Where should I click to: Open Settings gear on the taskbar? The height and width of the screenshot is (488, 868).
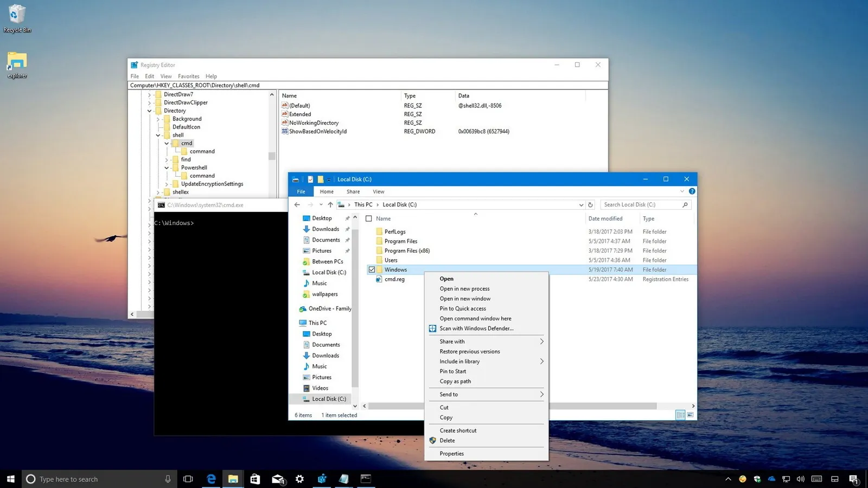coord(299,479)
